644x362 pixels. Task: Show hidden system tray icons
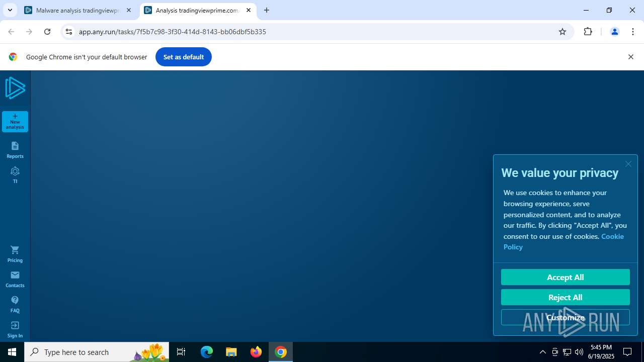pyautogui.click(x=542, y=352)
